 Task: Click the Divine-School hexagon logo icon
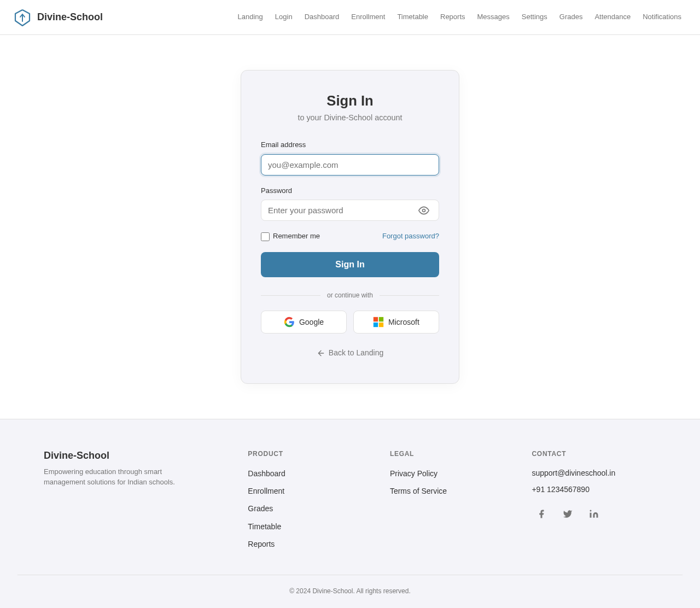(22, 17)
